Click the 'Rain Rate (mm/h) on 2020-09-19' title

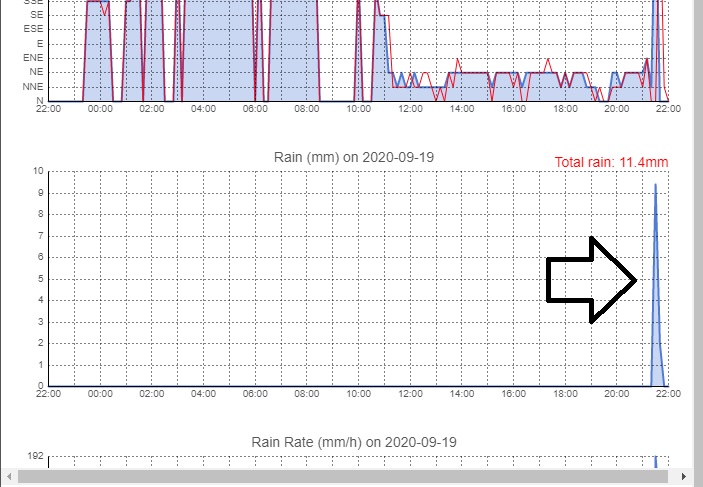(x=354, y=442)
